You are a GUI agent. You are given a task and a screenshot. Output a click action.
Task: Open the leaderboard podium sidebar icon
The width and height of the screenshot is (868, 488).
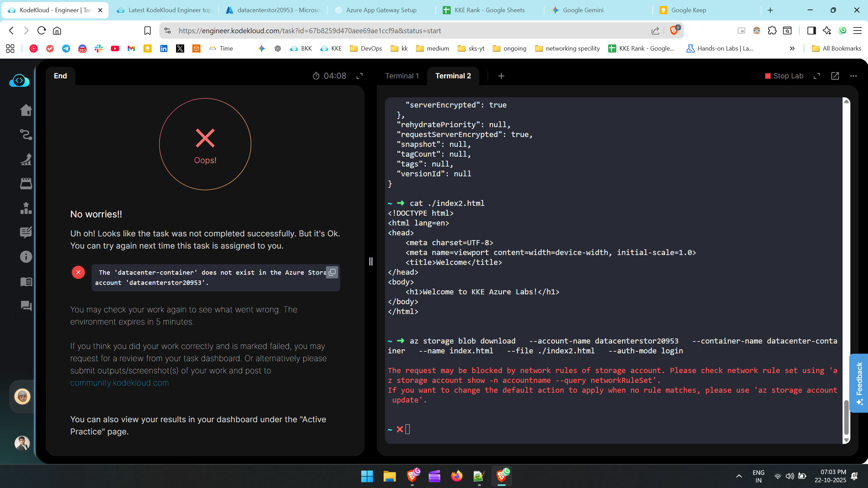tap(26, 208)
